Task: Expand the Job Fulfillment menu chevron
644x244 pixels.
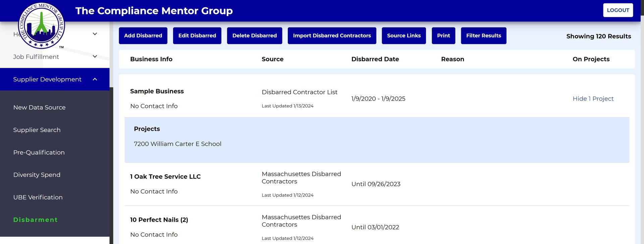Action: (x=95, y=56)
